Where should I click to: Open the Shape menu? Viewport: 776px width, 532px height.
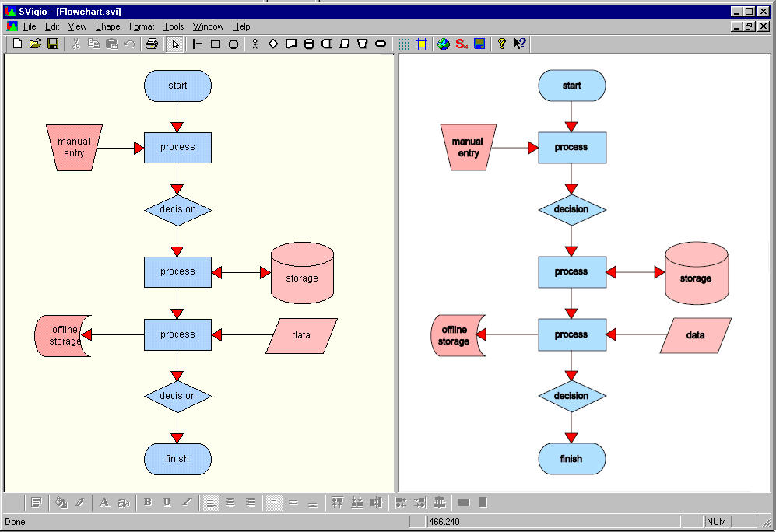click(108, 26)
